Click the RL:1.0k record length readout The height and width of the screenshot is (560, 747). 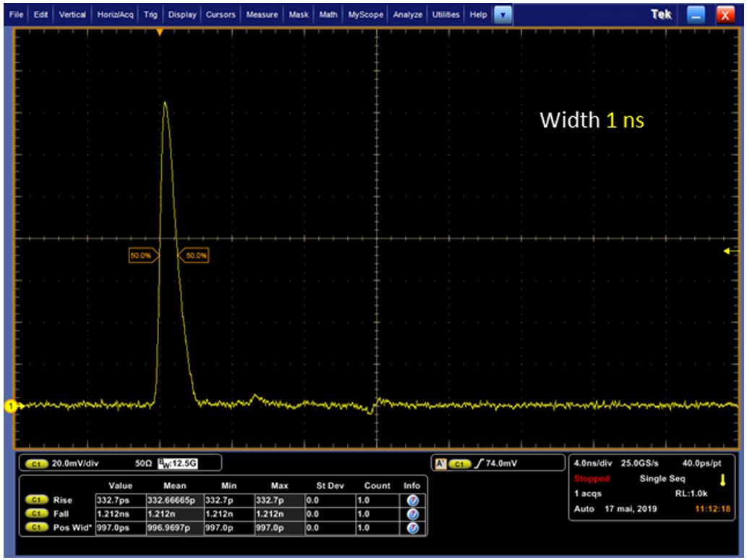tap(691, 494)
